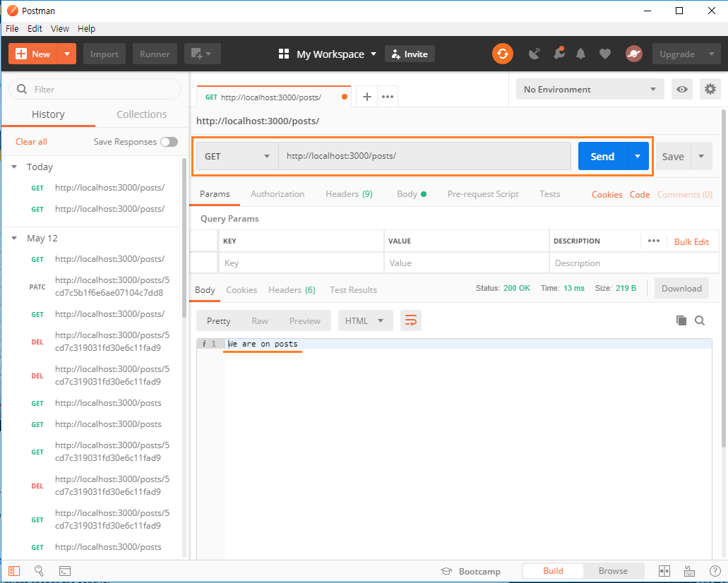Open the help question mark icon
The width and height of the screenshot is (728, 583).
[x=715, y=571]
